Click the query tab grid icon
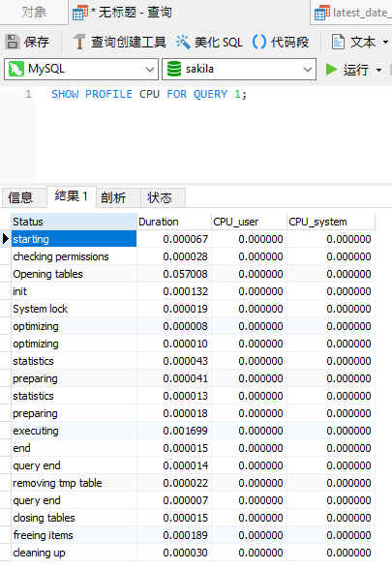Viewport: 392px width, 569px height. pos(80,13)
